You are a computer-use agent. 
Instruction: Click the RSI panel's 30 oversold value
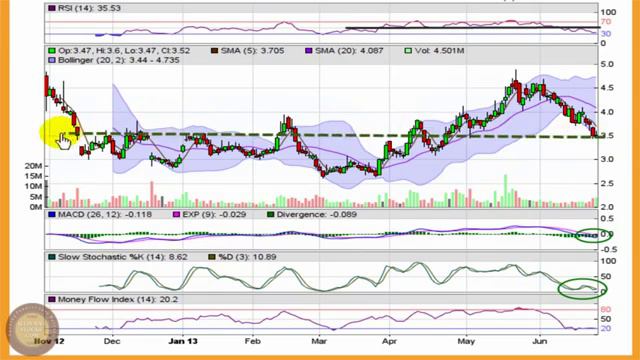[x=606, y=34]
